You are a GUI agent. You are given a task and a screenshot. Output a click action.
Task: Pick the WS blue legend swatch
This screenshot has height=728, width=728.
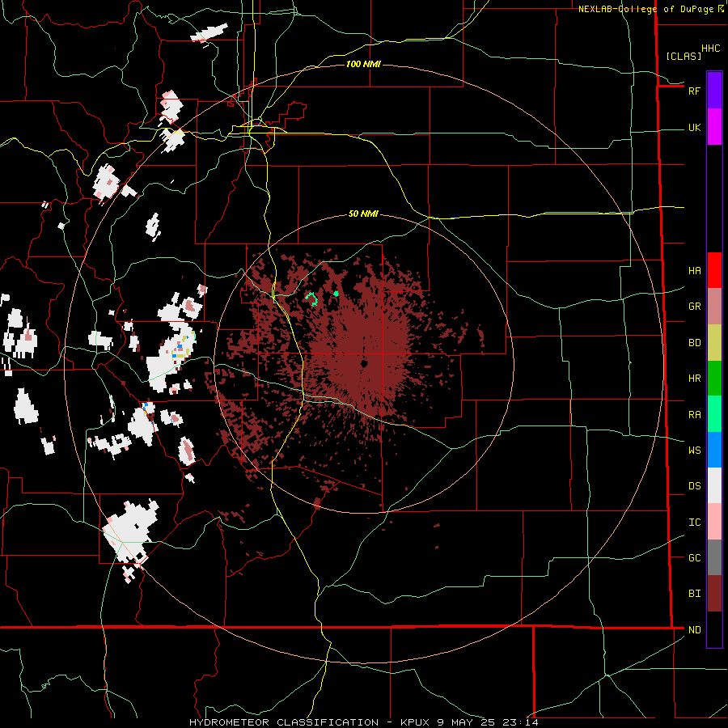[714, 450]
